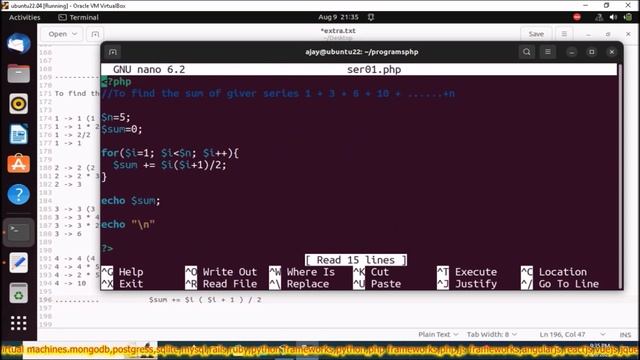The width and height of the screenshot is (640, 360).
Task: Click the ^J Justify nano shortcut
Action: click(x=467, y=284)
